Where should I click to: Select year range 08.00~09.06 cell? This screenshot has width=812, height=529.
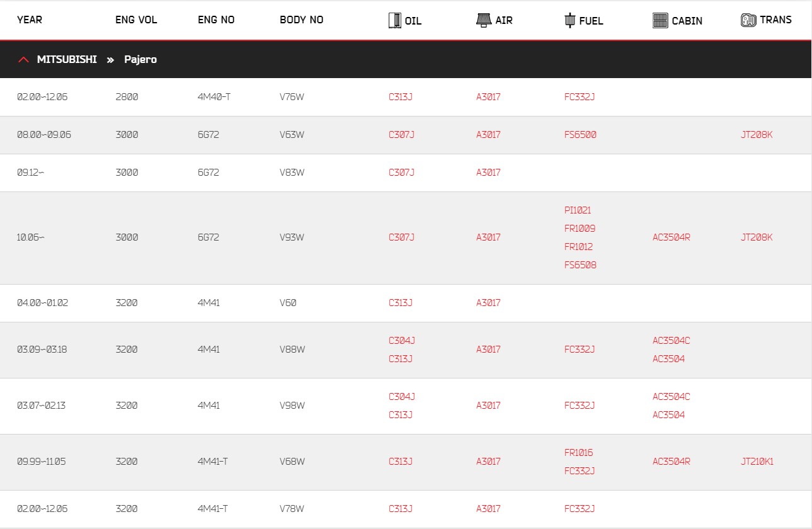(x=44, y=135)
